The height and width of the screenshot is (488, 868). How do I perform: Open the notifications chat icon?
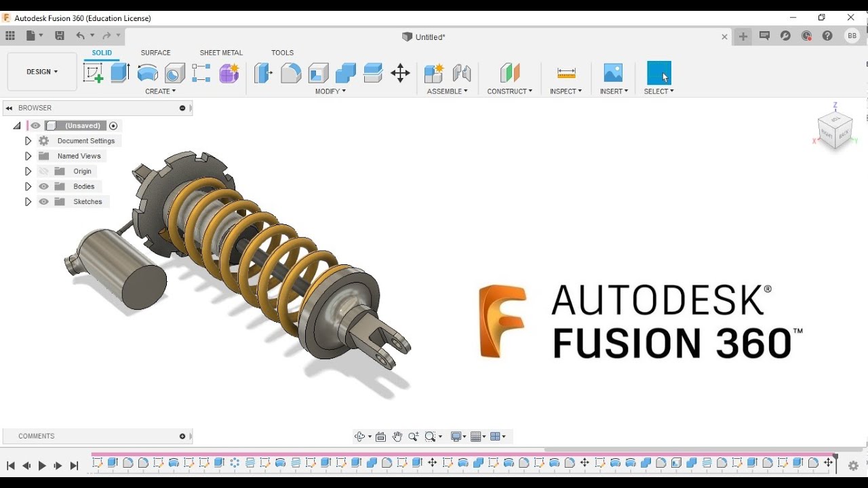pos(764,36)
